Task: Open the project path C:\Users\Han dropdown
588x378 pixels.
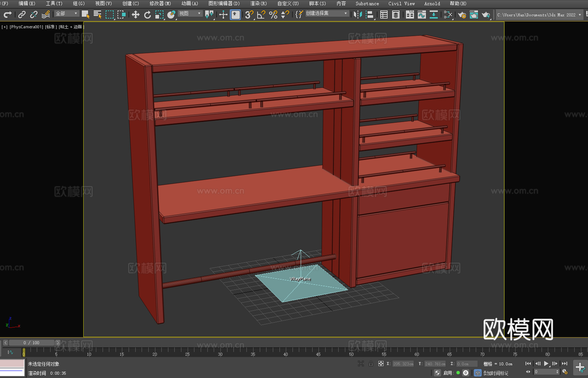Action: pyautogui.click(x=539, y=15)
